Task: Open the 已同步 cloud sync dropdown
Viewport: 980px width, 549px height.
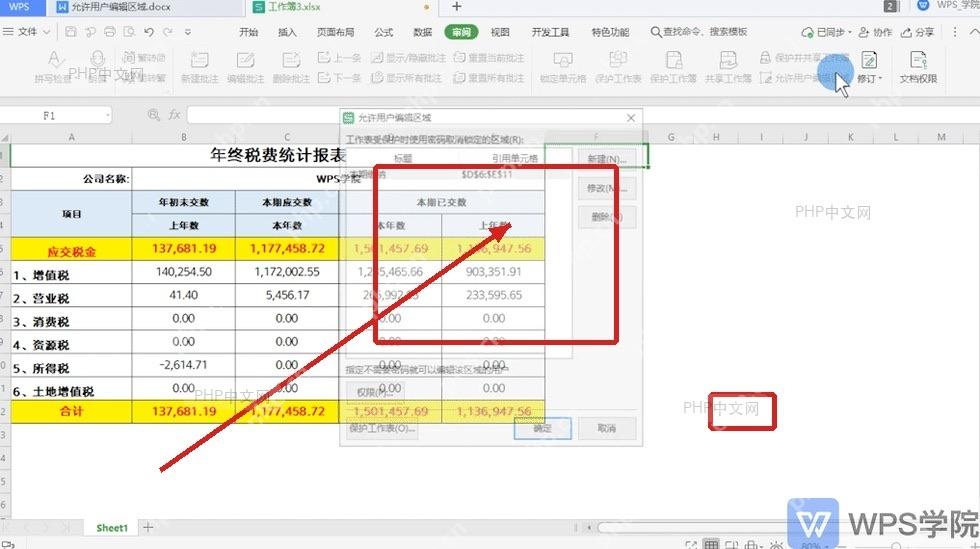Action: 826,32
